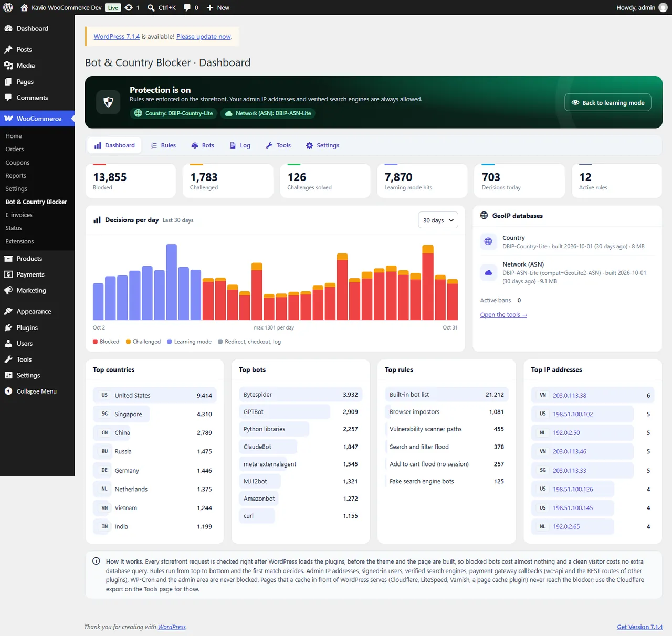
Task: Click the Get Version 7.1.4 footer link
Action: (639, 627)
